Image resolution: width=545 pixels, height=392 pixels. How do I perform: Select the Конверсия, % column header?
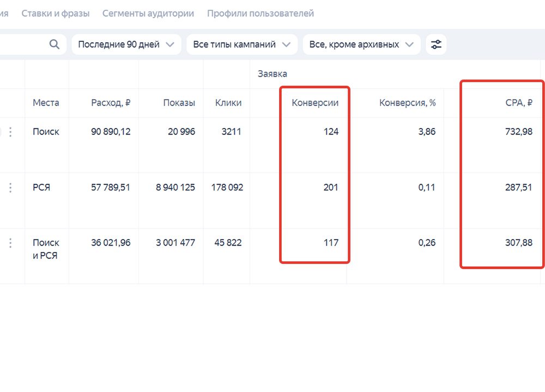(x=407, y=102)
